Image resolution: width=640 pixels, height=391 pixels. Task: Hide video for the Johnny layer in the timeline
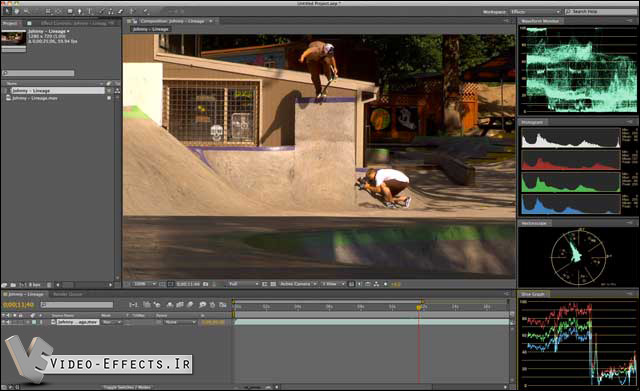(x=4, y=322)
